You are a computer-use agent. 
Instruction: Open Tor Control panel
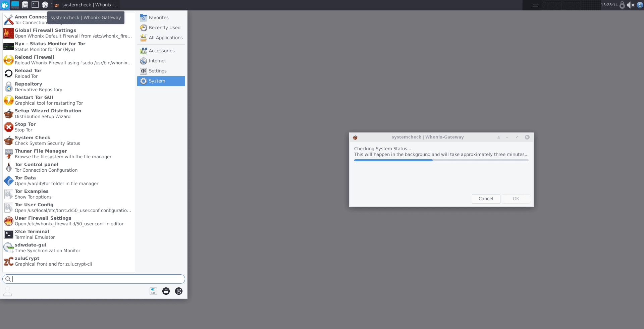pos(68,167)
